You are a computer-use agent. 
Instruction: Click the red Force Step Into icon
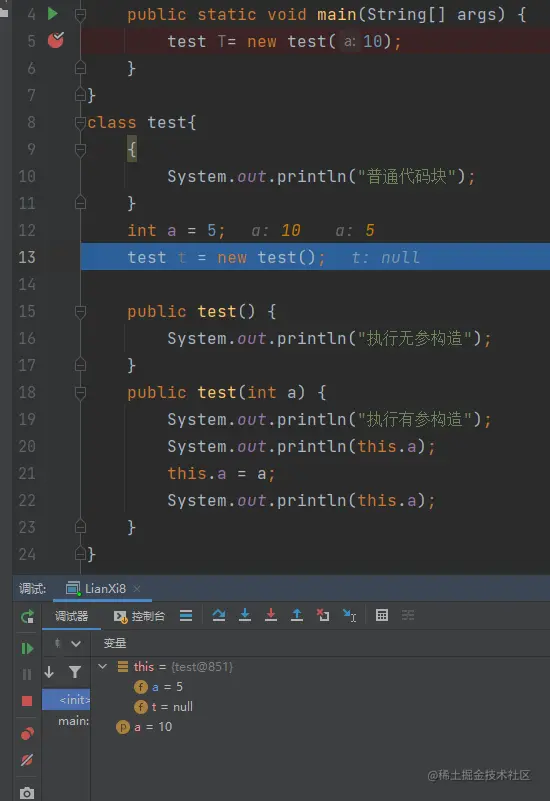[x=271, y=615]
